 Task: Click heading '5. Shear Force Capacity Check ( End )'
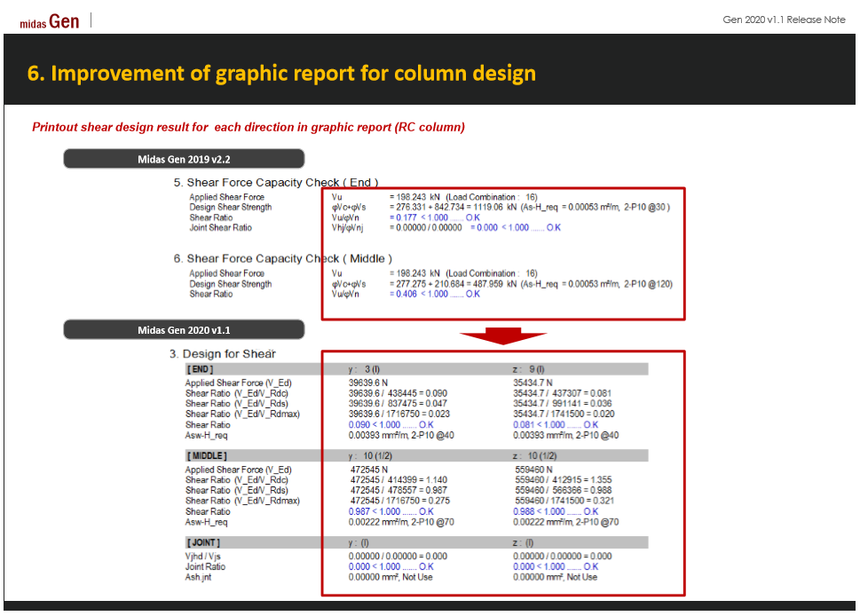276,182
